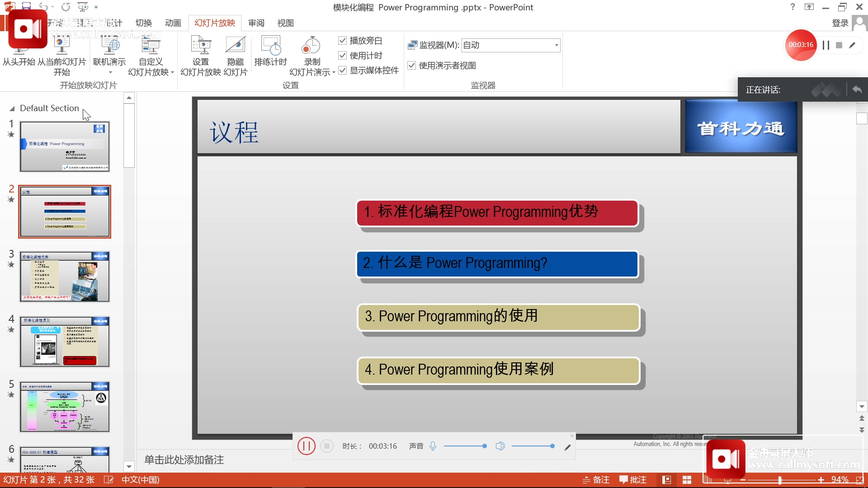Screen dimensions: 868x488
Task: Enable the 播放旁白 checkbox
Action: (x=342, y=40)
